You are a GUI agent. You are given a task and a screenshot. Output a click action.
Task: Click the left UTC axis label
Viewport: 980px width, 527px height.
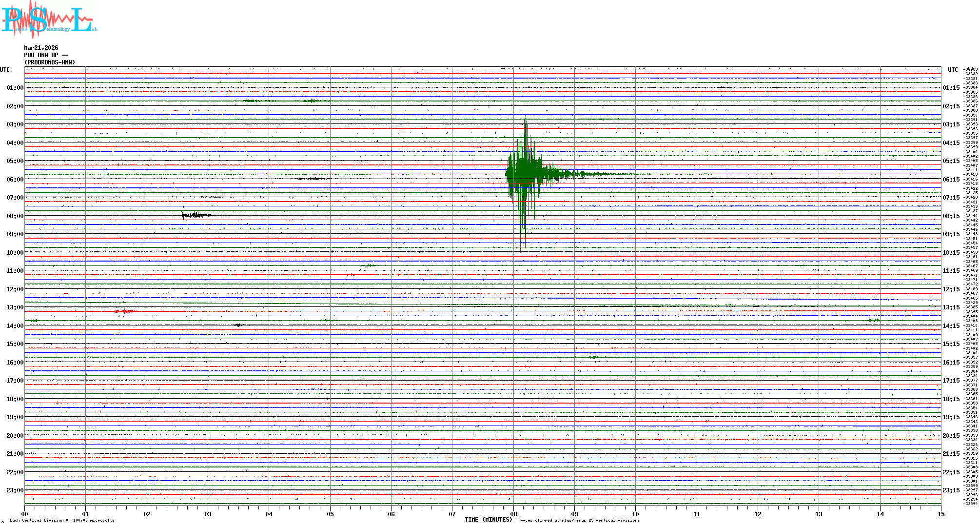5,70
